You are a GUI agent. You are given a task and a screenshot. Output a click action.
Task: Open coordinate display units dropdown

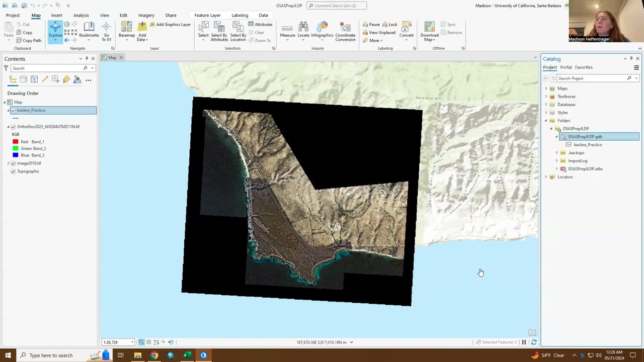click(351, 342)
